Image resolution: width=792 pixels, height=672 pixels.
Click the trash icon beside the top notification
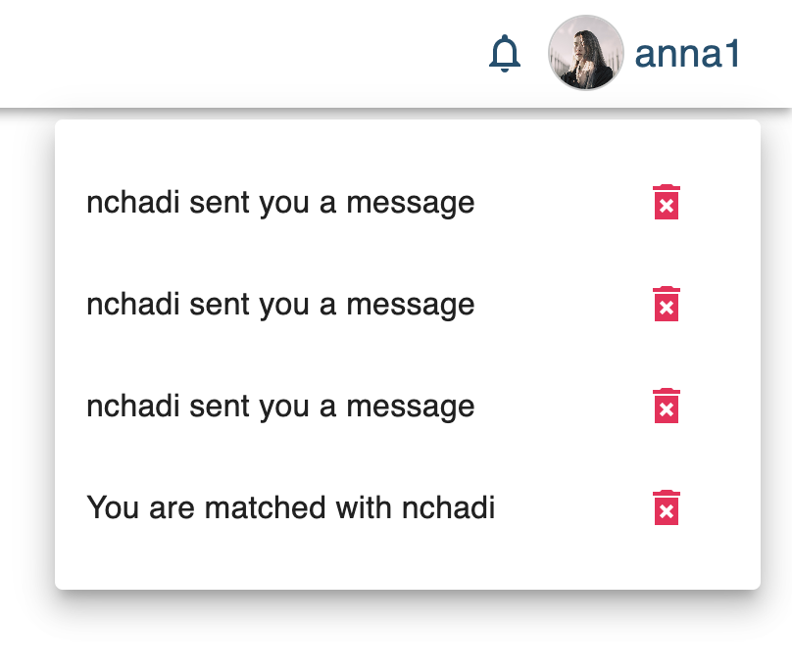coord(666,202)
